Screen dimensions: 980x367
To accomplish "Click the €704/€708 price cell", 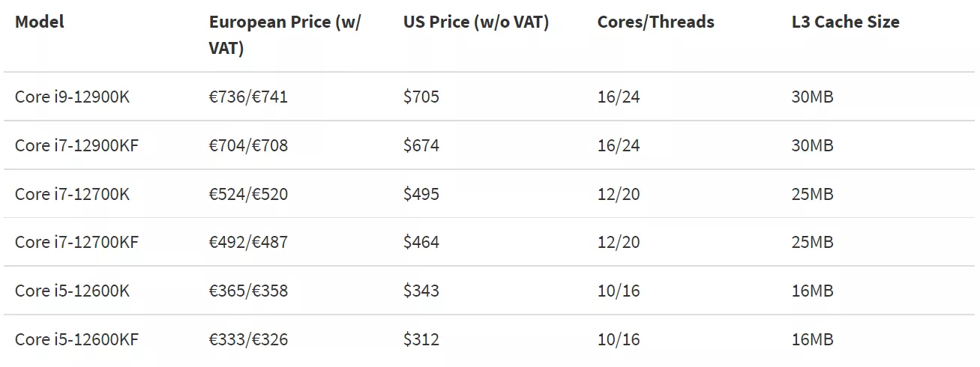I will click(249, 145).
